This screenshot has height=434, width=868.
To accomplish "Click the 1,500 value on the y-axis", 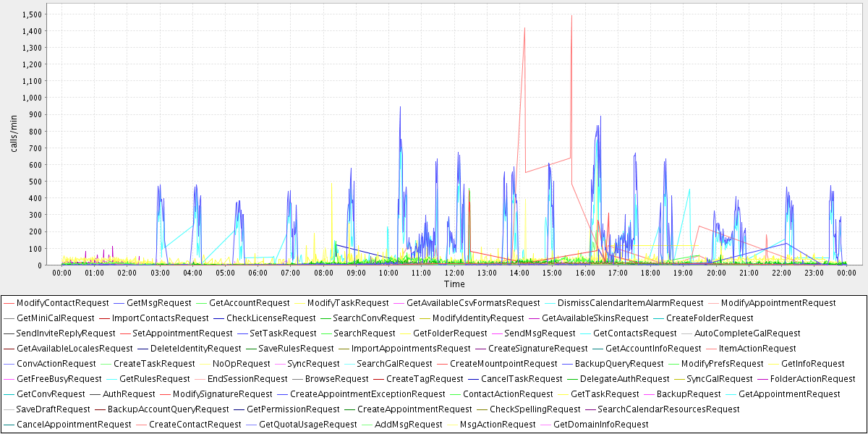I will tap(31, 14).
